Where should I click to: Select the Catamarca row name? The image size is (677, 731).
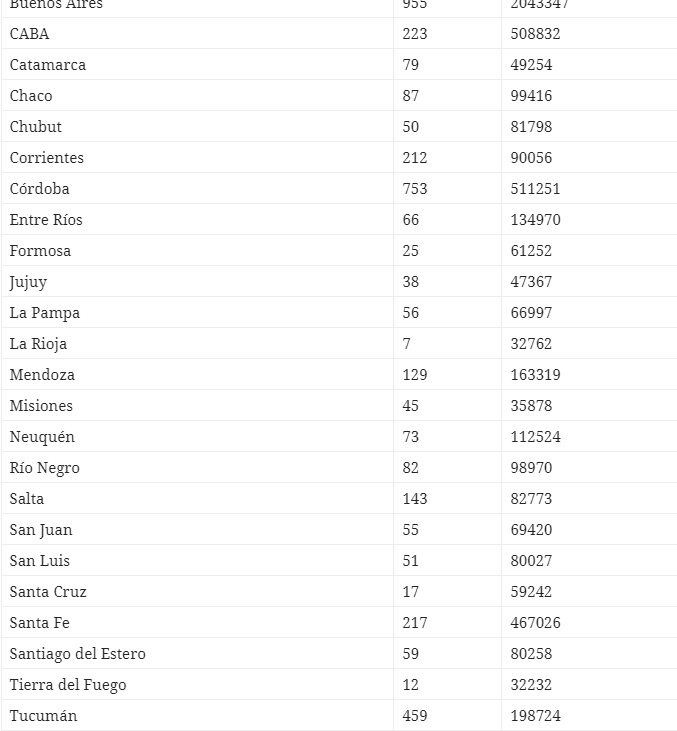tap(48, 65)
